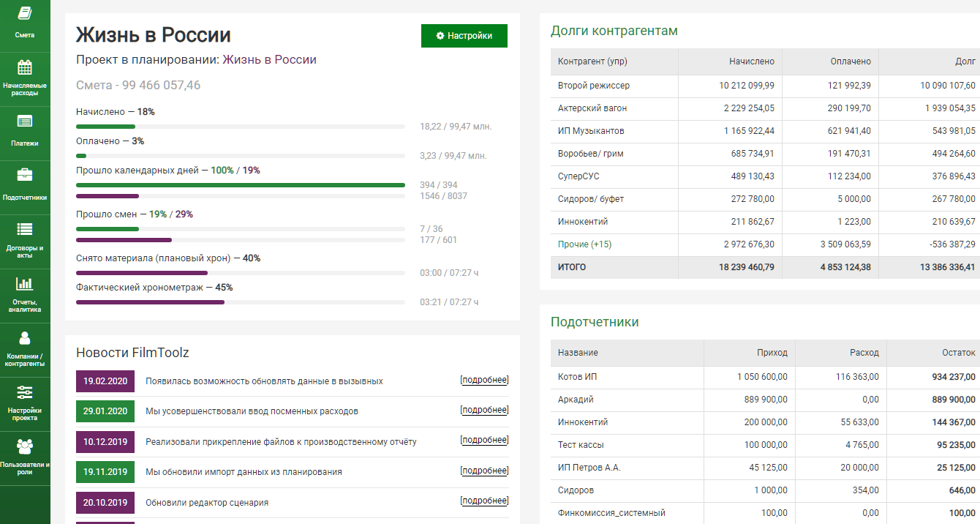Select the 20.10.2019 date badge
980x524 pixels.
[105, 503]
